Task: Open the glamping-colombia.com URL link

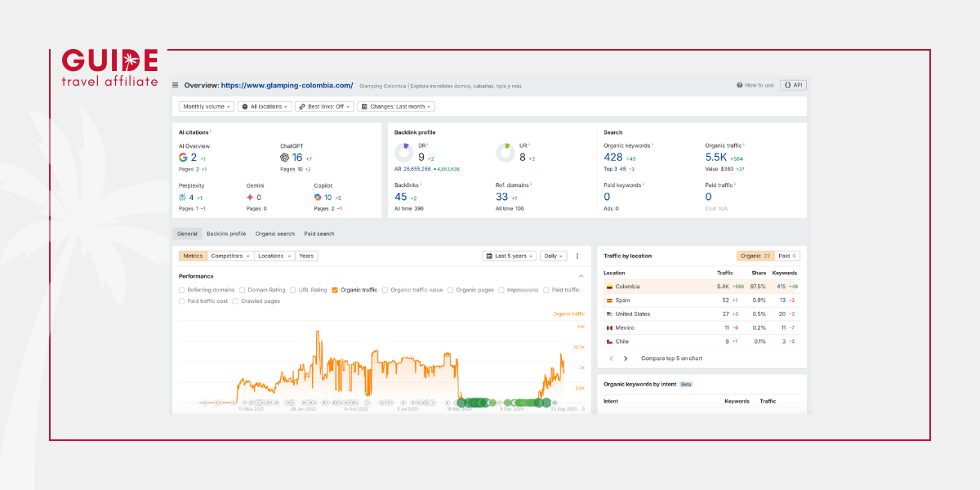Action: 287,85
